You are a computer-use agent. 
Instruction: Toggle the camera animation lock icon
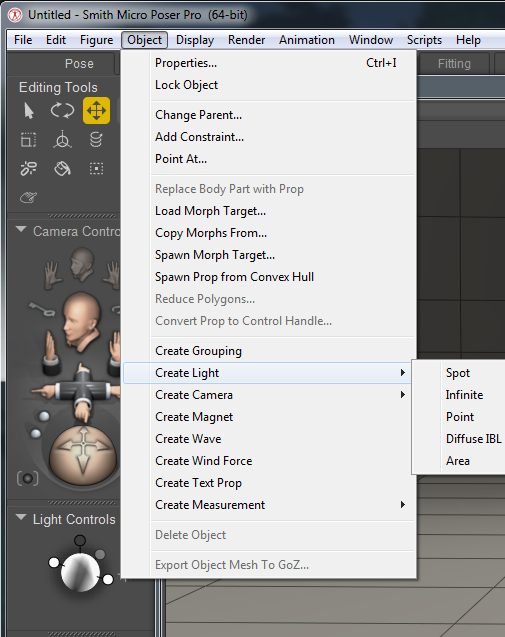(28, 479)
